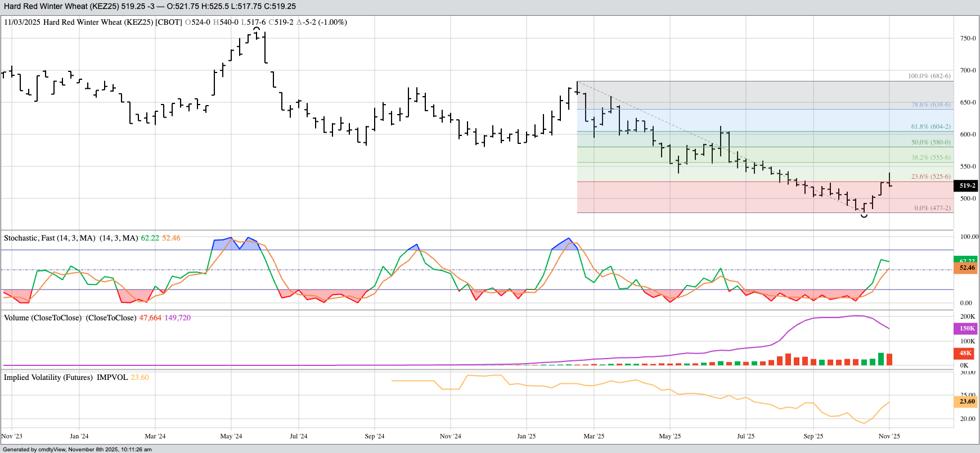Click the 23.6% (525-6) retracement label
The height and width of the screenshot is (453, 980).
point(930,176)
